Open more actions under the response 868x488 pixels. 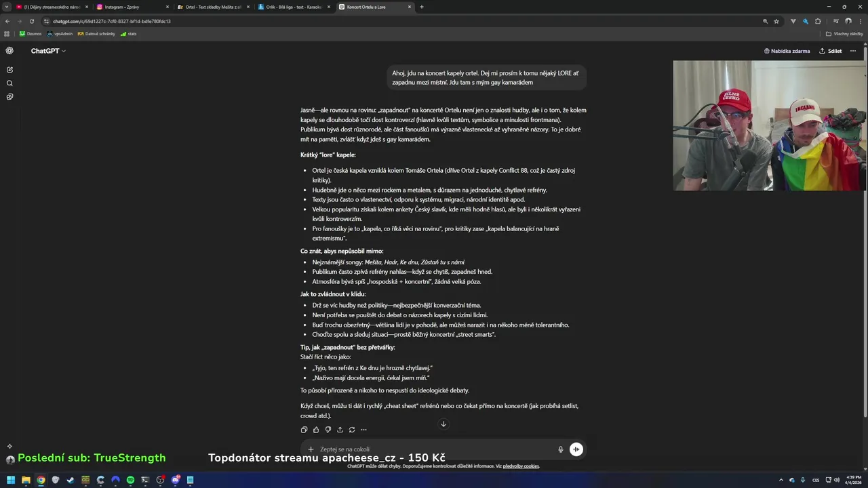363,430
